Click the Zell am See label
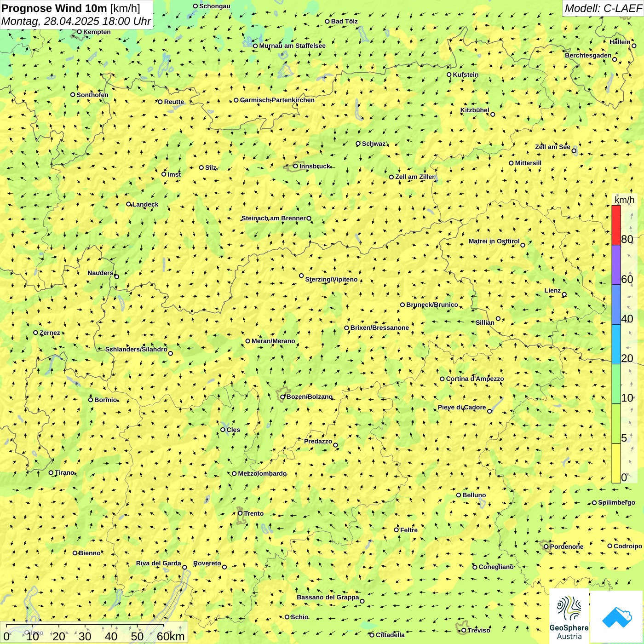Viewport: 644px width, 644px height. coord(552,147)
